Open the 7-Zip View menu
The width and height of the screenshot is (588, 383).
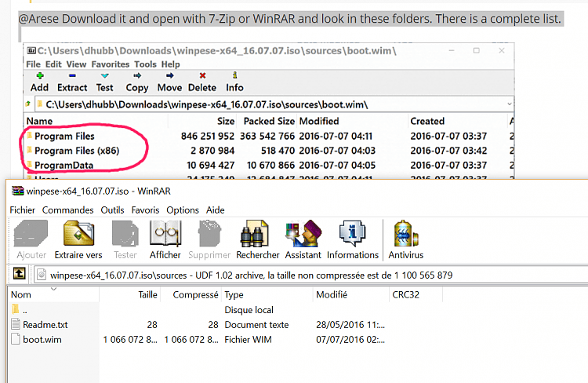(76, 64)
